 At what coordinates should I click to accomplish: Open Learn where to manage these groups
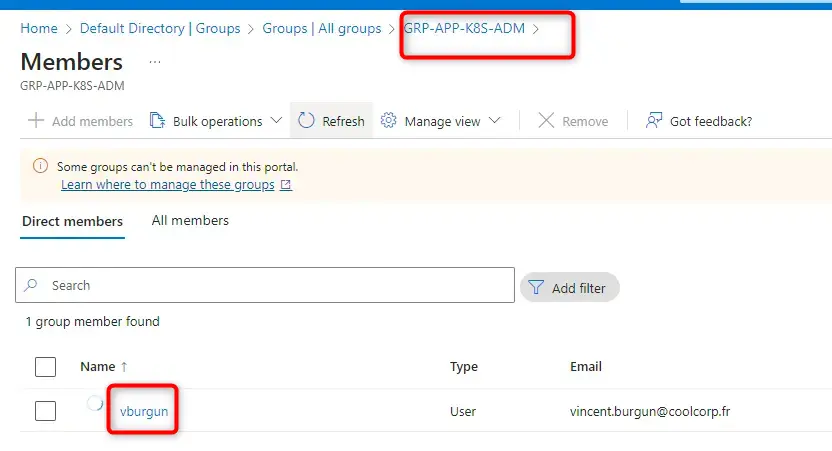168,185
